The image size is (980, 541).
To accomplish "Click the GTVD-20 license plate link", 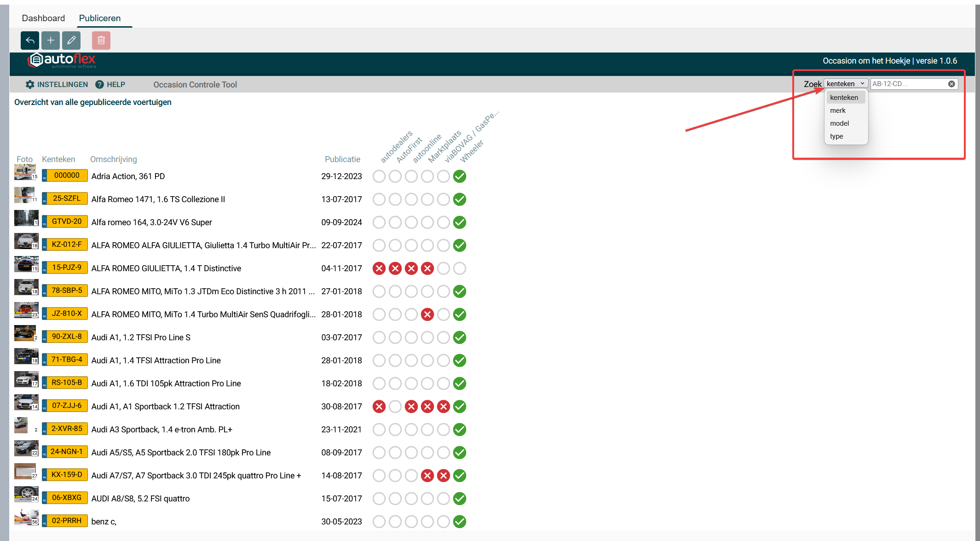I will click(66, 221).
